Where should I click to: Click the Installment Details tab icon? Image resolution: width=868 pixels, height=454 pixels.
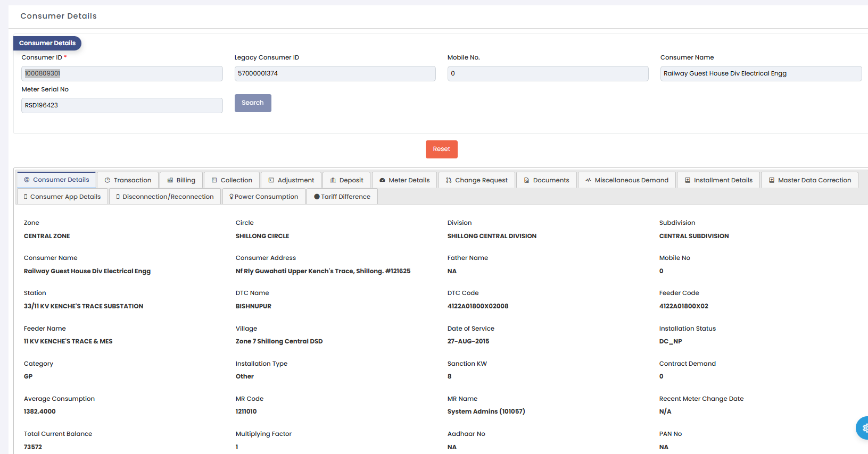(x=688, y=180)
